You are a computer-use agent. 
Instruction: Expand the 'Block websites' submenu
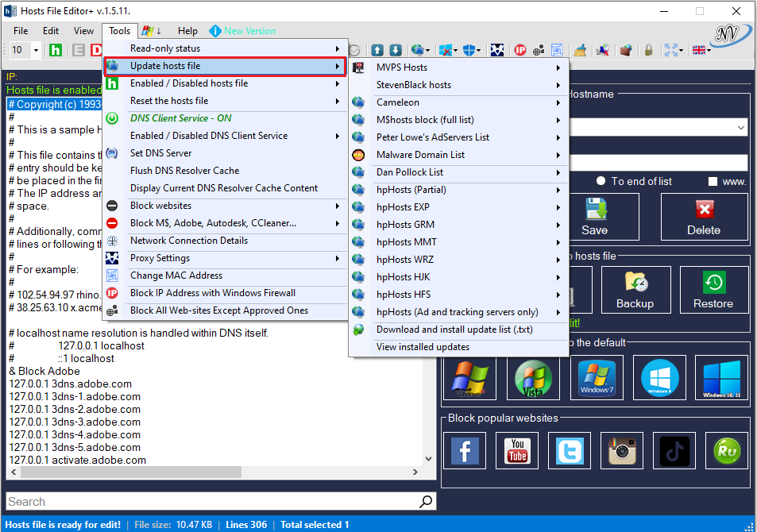[226, 206]
